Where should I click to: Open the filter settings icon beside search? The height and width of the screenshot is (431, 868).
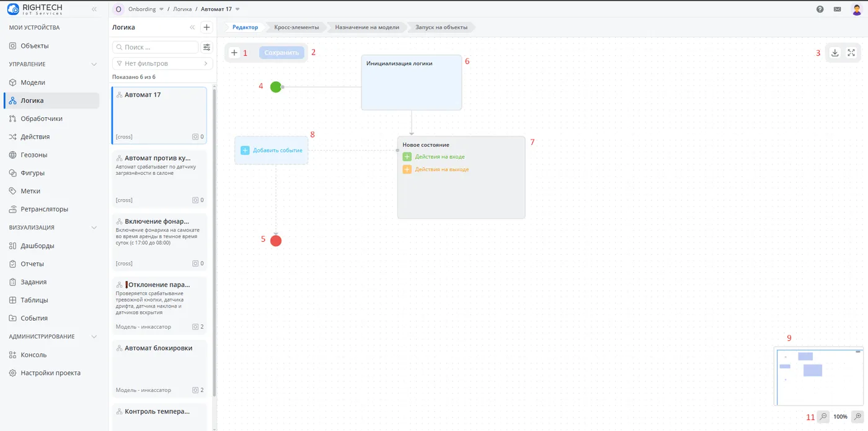pos(207,47)
